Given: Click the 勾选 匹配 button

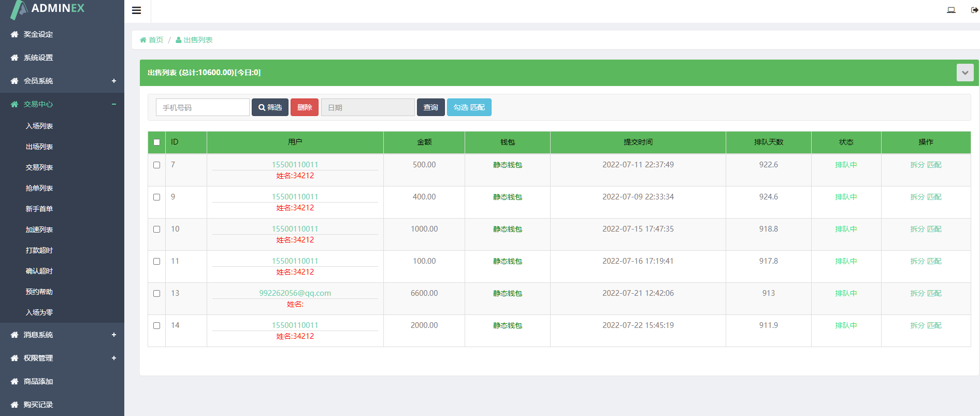Looking at the screenshot, I should tap(469, 107).
